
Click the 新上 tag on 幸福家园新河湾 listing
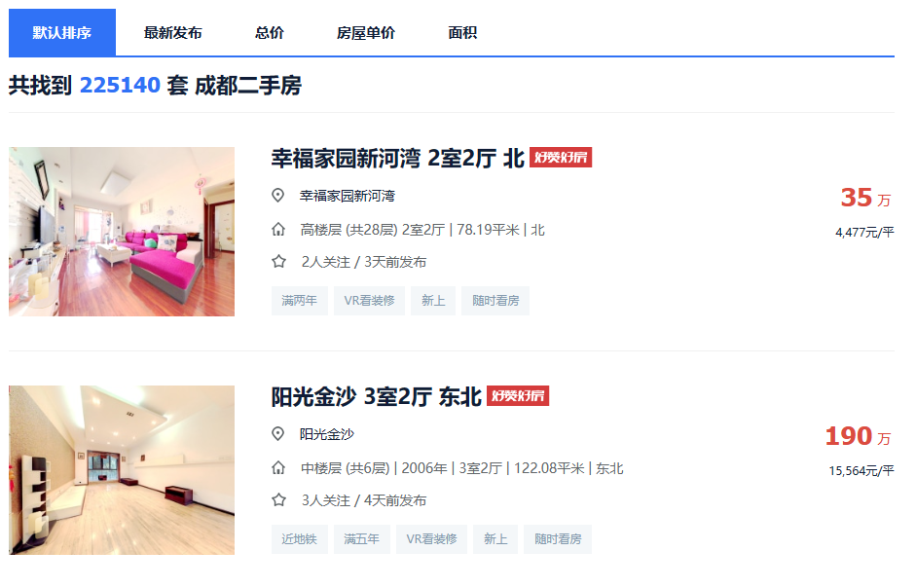coord(433,301)
